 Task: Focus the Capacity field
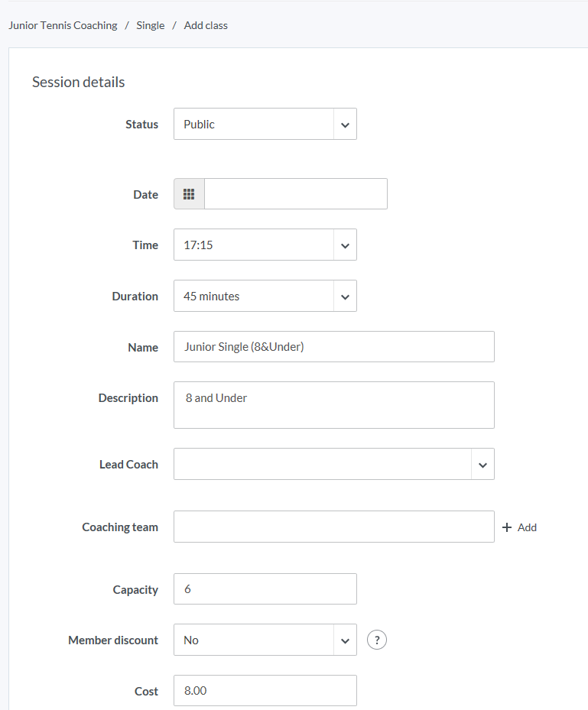(265, 589)
